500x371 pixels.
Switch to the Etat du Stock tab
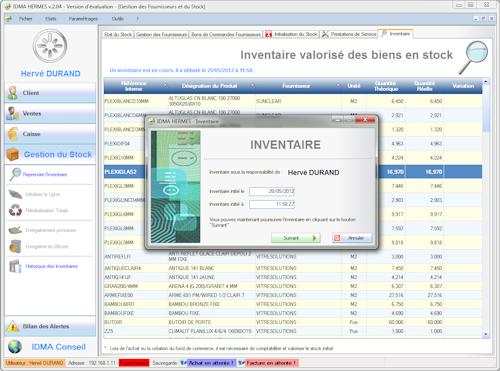click(x=118, y=34)
